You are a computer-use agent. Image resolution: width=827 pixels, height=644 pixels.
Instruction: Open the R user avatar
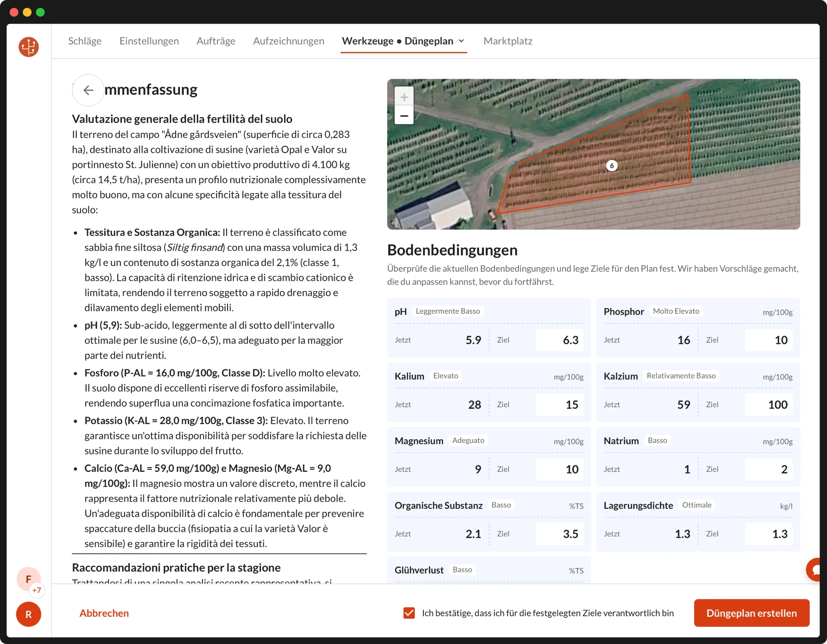click(x=28, y=614)
